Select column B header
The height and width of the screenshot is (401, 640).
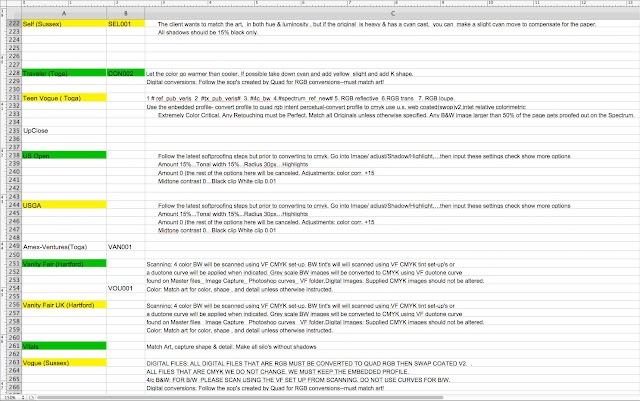click(x=126, y=13)
